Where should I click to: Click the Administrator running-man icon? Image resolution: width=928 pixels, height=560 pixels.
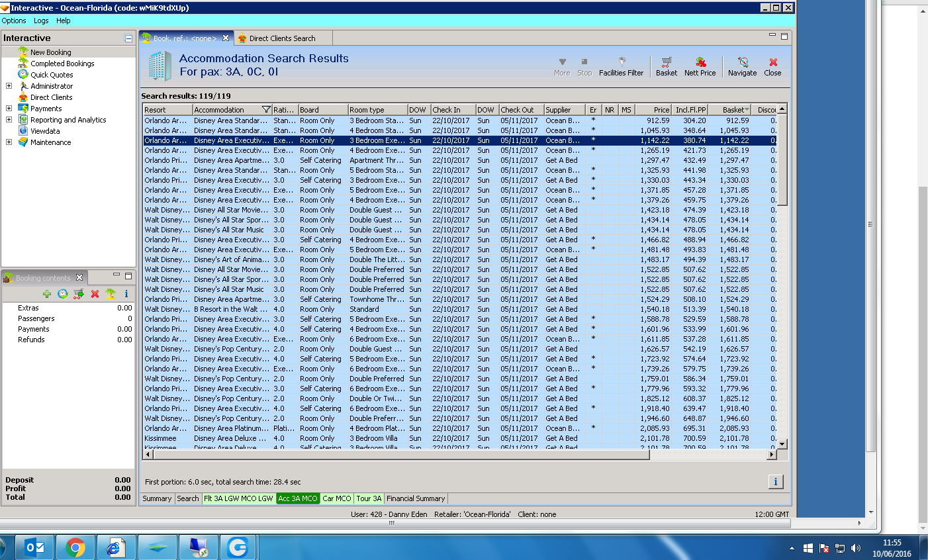[x=23, y=86]
